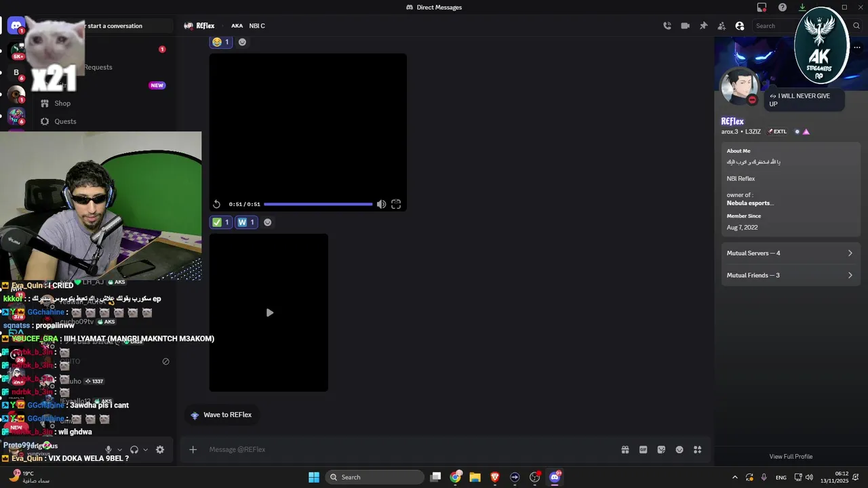
Task: Expand Mutual Servers — 4
Action: (x=791, y=253)
